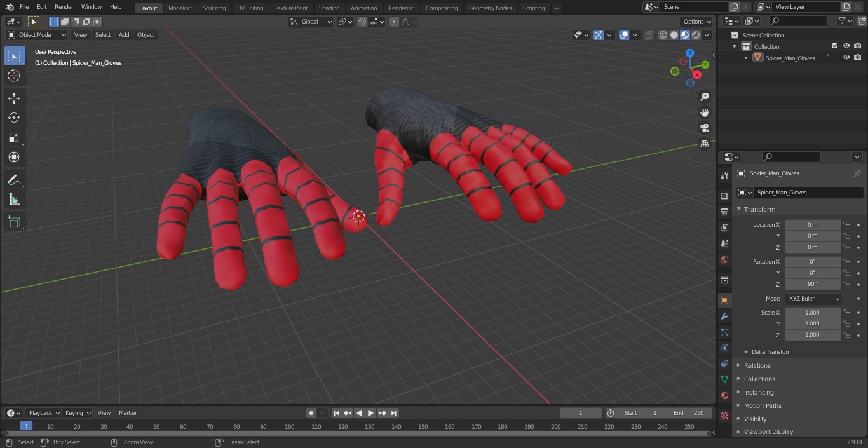Screen dimensions: 868x448
Task: Open the Render properties tab
Action: click(724, 196)
